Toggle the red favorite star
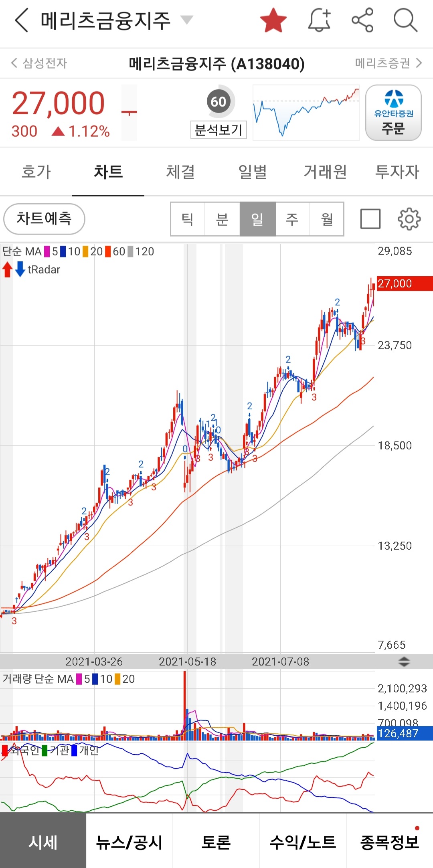The image size is (433, 868). (x=273, y=20)
